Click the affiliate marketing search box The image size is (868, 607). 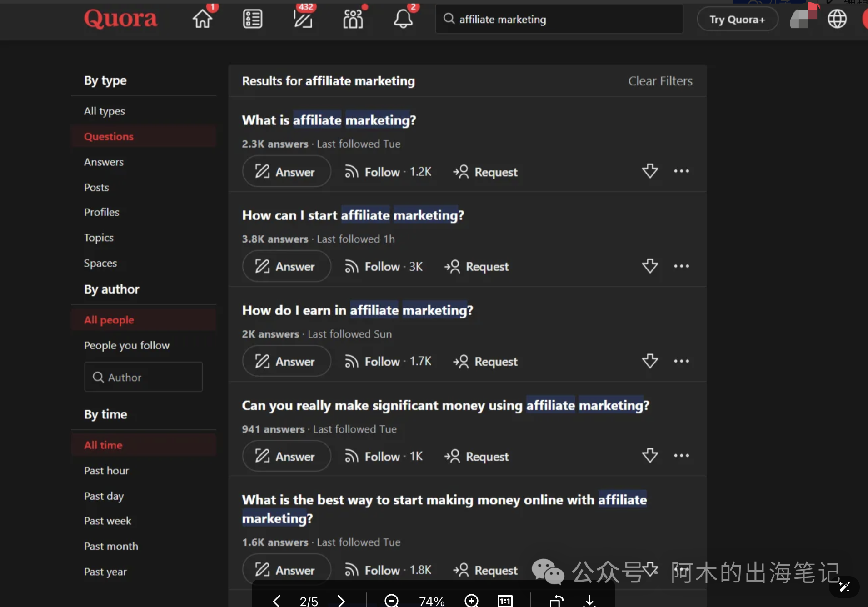(559, 19)
